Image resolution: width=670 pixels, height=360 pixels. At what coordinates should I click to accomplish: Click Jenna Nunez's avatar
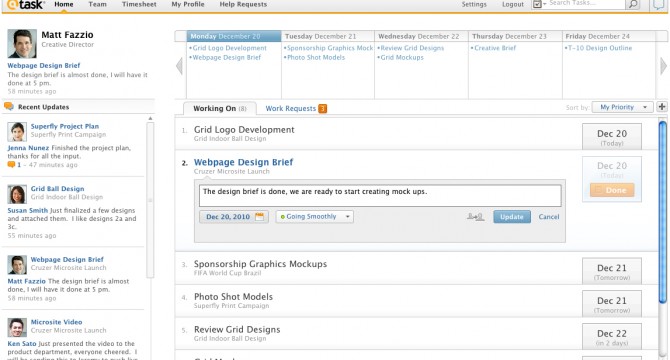click(x=17, y=132)
